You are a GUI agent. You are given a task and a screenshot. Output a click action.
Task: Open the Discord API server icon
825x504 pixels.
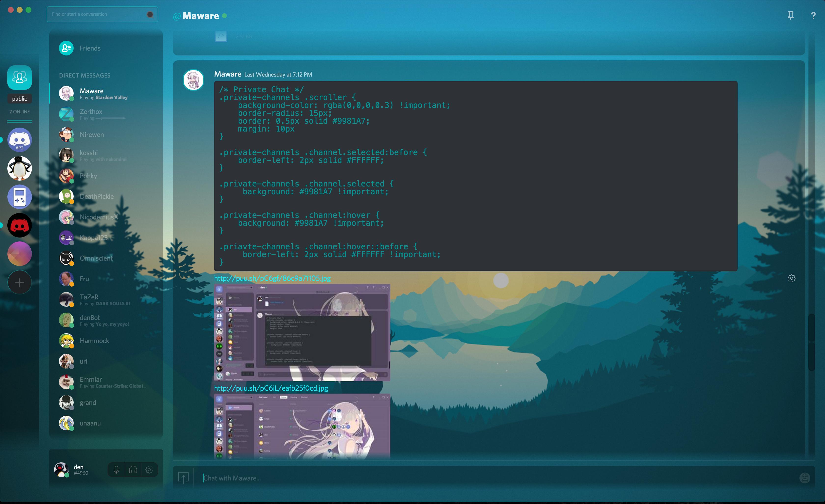19,140
